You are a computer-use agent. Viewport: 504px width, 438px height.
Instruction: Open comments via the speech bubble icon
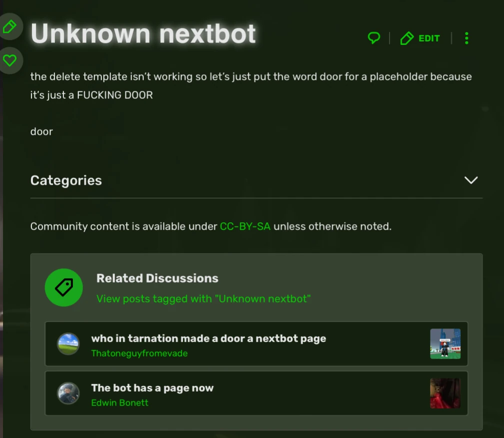click(373, 37)
